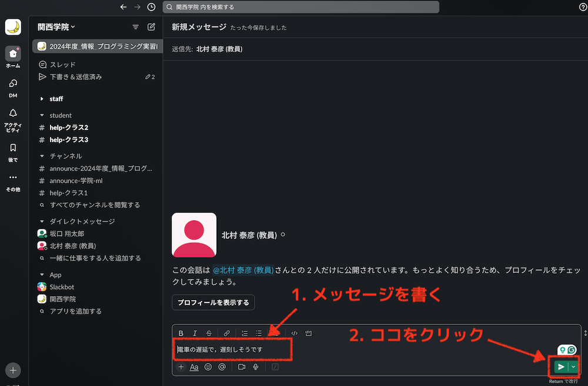Screen dimensions: 588x386
Task: Toggle bold formatting
Action: click(x=181, y=333)
